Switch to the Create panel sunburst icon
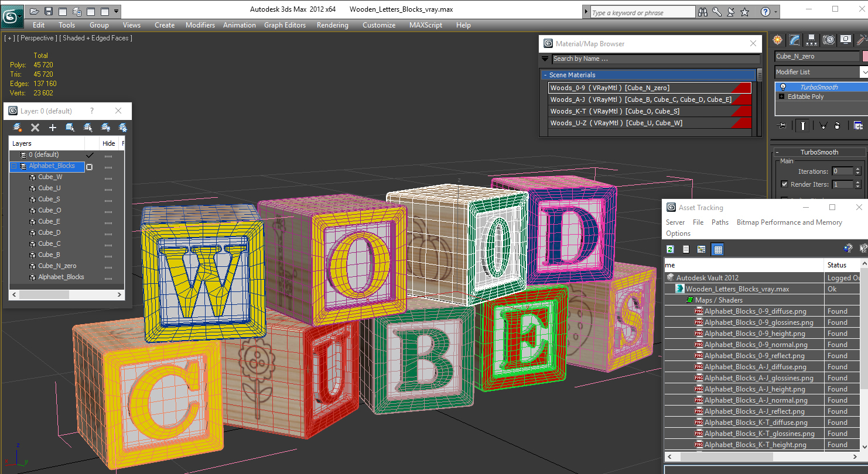868x474 pixels. [777, 40]
